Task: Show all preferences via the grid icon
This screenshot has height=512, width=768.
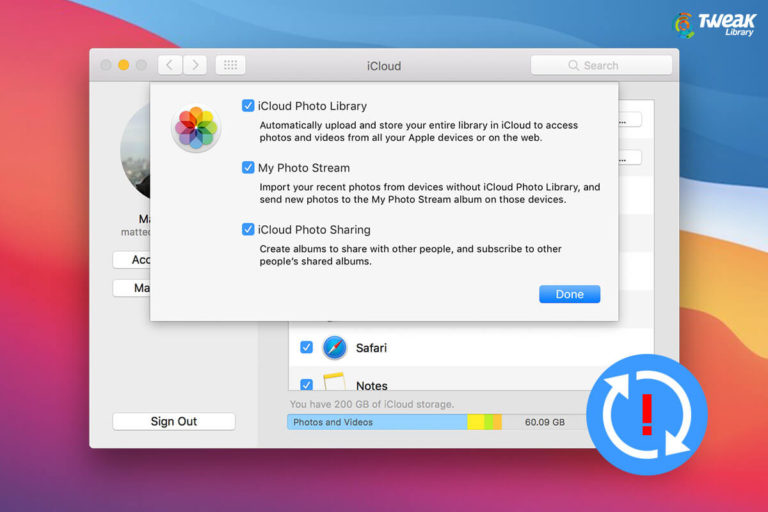Action: click(x=230, y=65)
